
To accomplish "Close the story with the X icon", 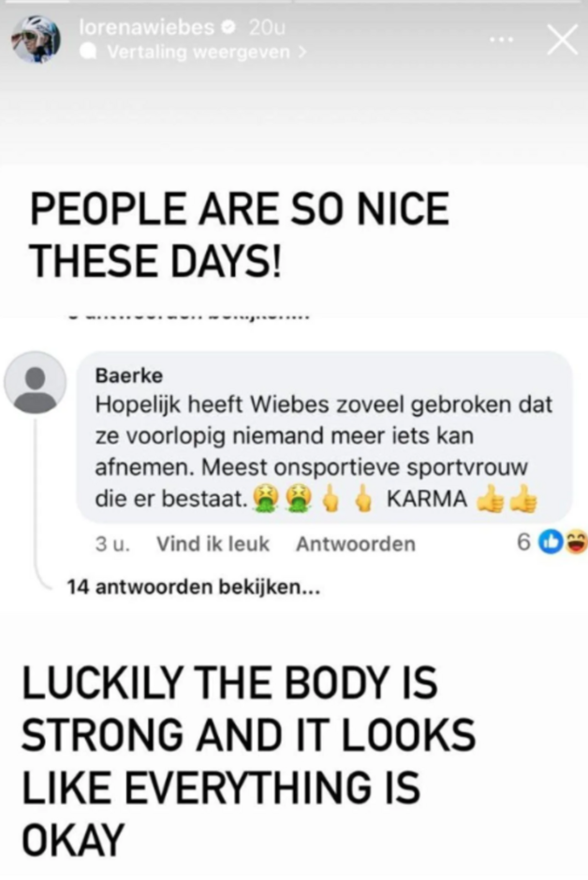I will click(562, 40).
